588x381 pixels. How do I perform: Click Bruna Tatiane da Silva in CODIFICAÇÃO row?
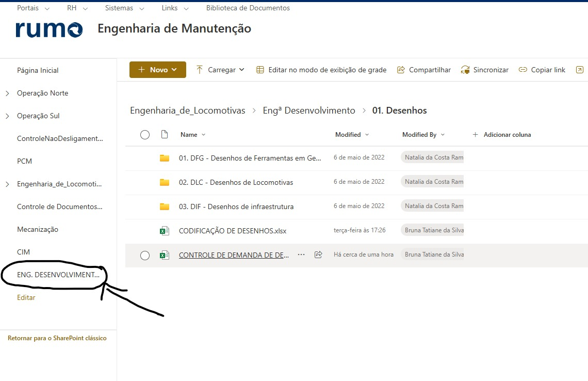[x=432, y=230]
